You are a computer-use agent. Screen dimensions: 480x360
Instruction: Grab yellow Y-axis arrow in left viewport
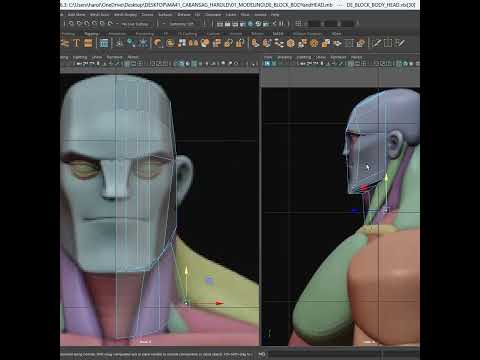tap(186, 271)
